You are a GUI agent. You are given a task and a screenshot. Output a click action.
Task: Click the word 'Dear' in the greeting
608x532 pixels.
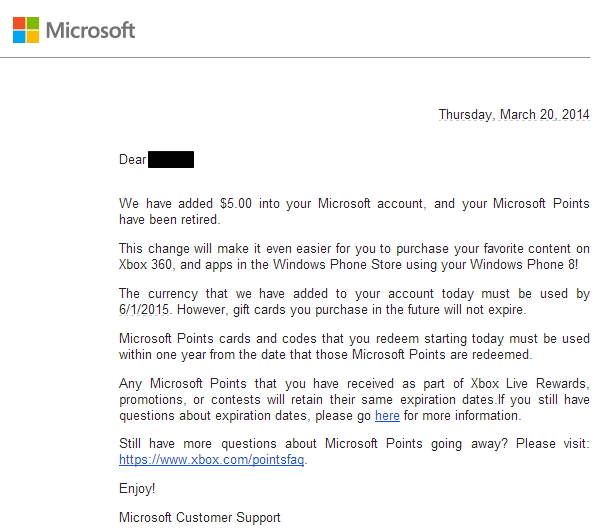coord(132,160)
